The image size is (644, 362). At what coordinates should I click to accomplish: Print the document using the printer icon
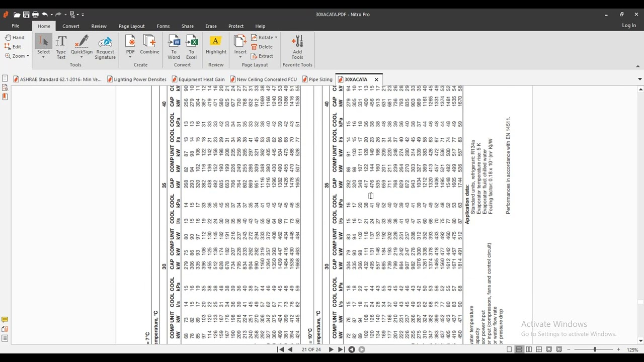coord(35,15)
